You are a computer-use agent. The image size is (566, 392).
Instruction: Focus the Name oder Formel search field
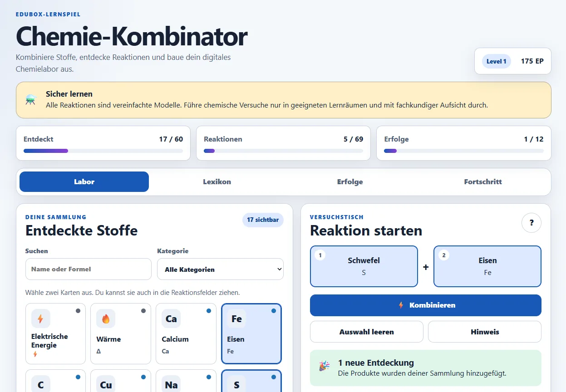click(x=89, y=269)
